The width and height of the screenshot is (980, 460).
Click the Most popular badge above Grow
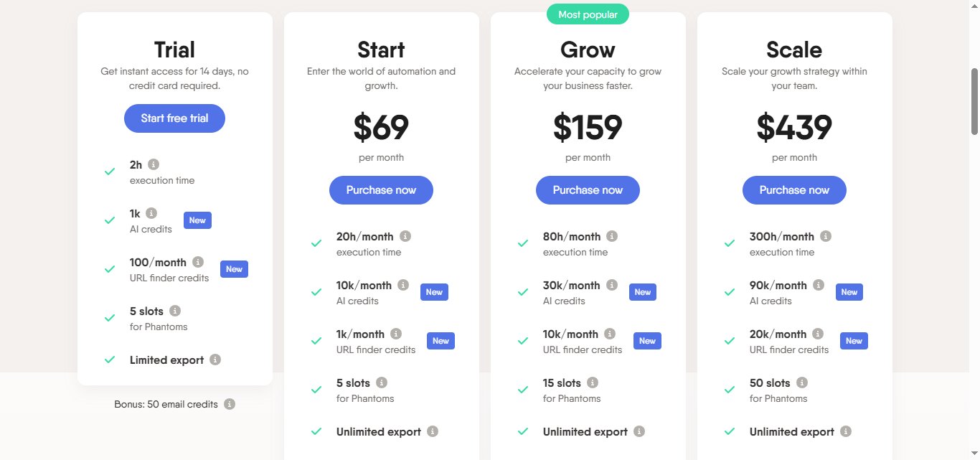click(x=588, y=14)
